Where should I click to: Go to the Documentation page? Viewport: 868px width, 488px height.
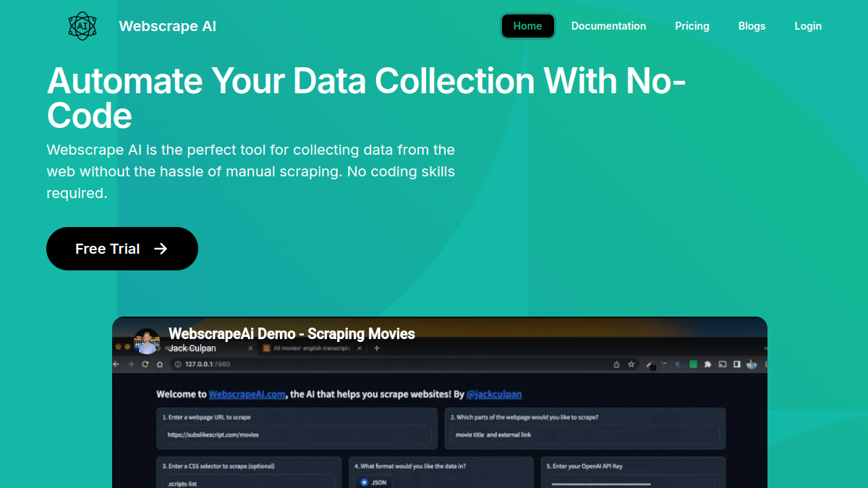tap(608, 26)
